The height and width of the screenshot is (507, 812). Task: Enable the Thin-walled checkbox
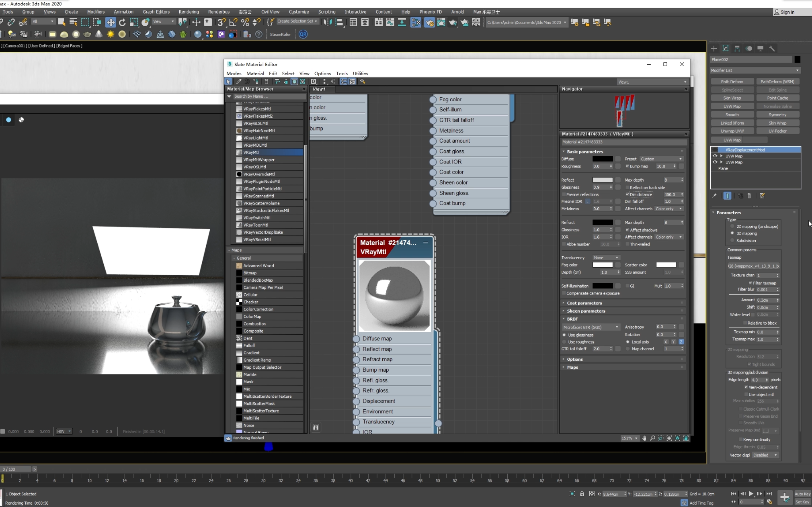[627, 244]
